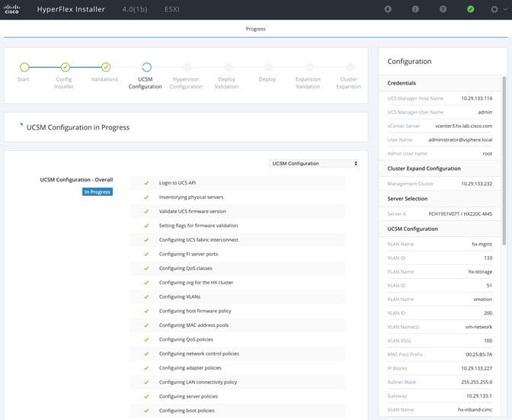512x420 pixels.
Task: Select the Hypervisor Configuration step circle
Action: coord(187,67)
